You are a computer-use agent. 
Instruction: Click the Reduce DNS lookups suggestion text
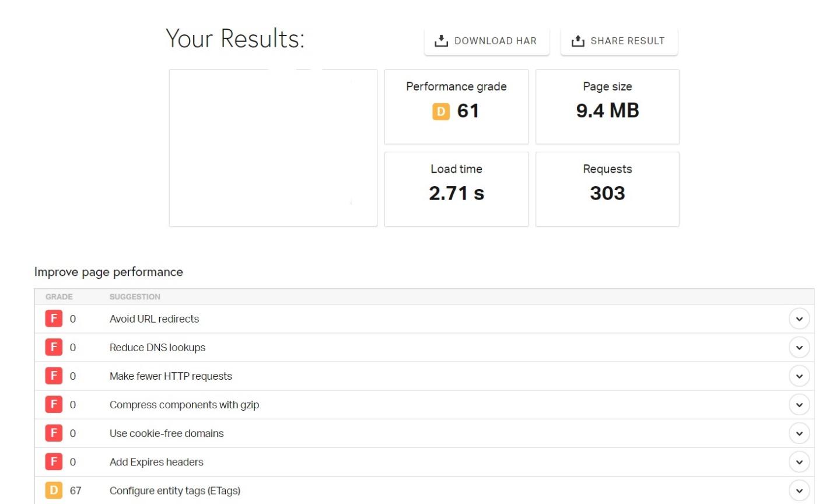click(x=157, y=348)
